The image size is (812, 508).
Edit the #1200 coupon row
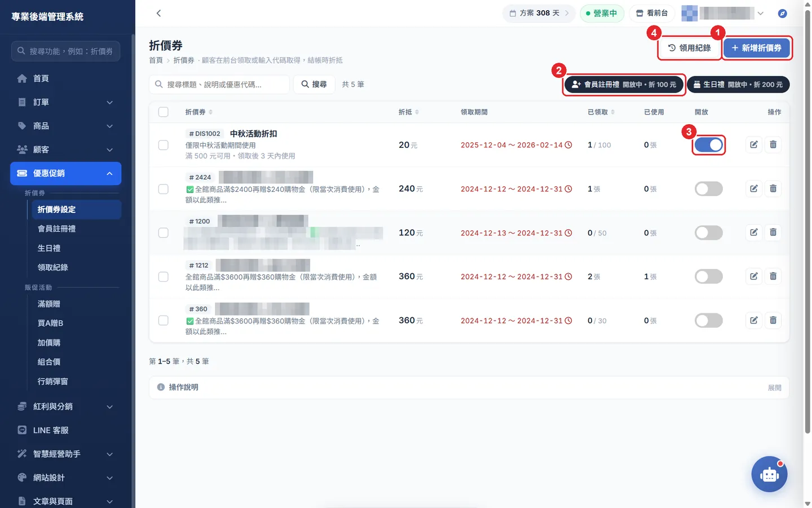(x=754, y=233)
